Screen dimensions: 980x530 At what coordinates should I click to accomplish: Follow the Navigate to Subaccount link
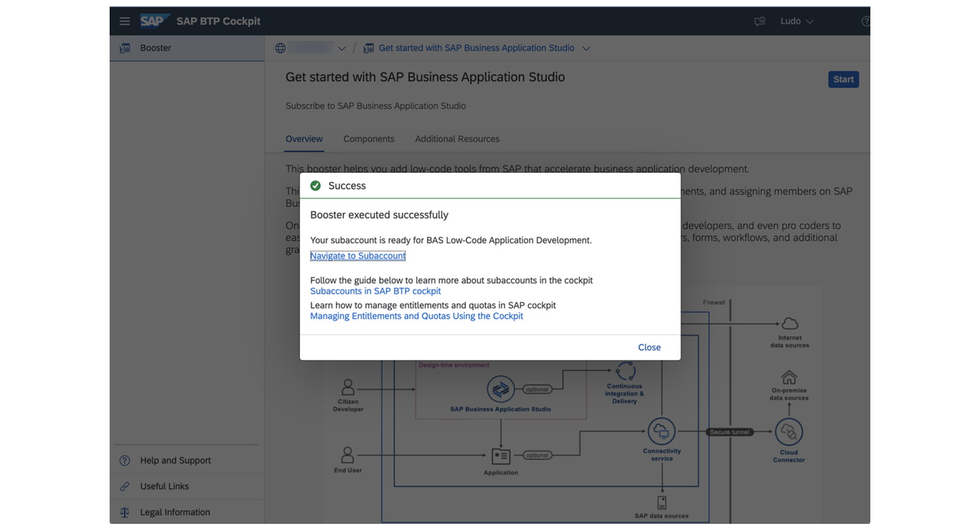358,256
